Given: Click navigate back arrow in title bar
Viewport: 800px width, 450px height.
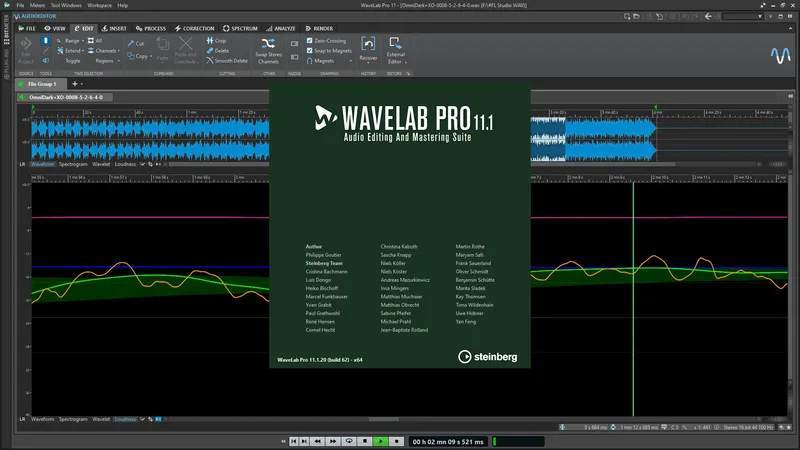Looking at the screenshot, I should click(x=708, y=16).
